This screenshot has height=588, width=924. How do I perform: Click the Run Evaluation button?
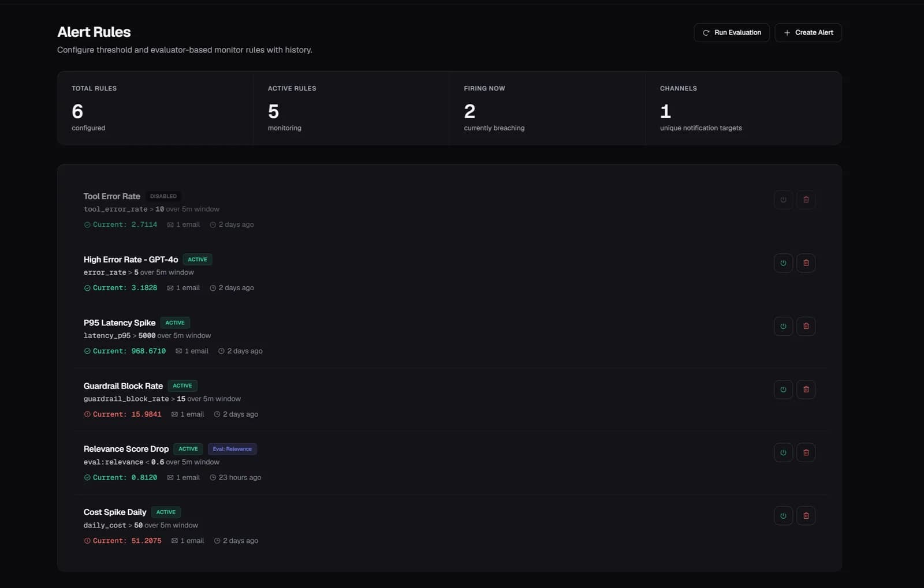[731, 32]
